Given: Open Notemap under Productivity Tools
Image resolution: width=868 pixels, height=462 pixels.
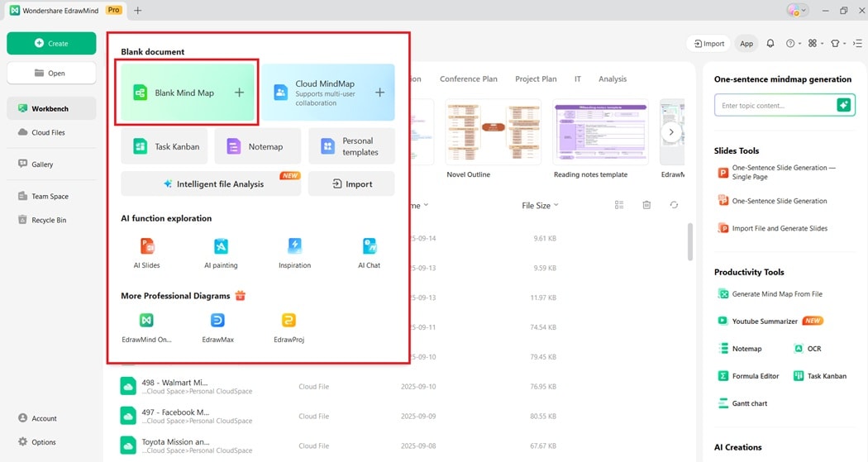Looking at the screenshot, I should (740, 349).
